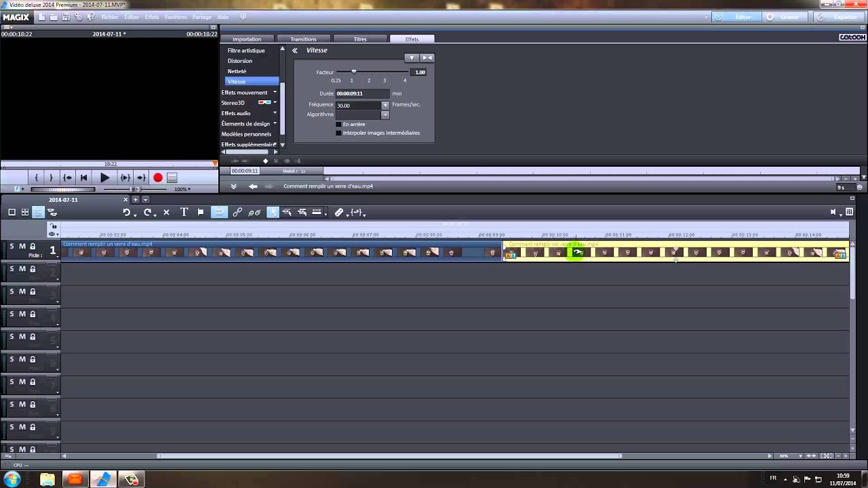Switch to the Titres tab
This screenshot has height=488, width=868.
point(360,39)
